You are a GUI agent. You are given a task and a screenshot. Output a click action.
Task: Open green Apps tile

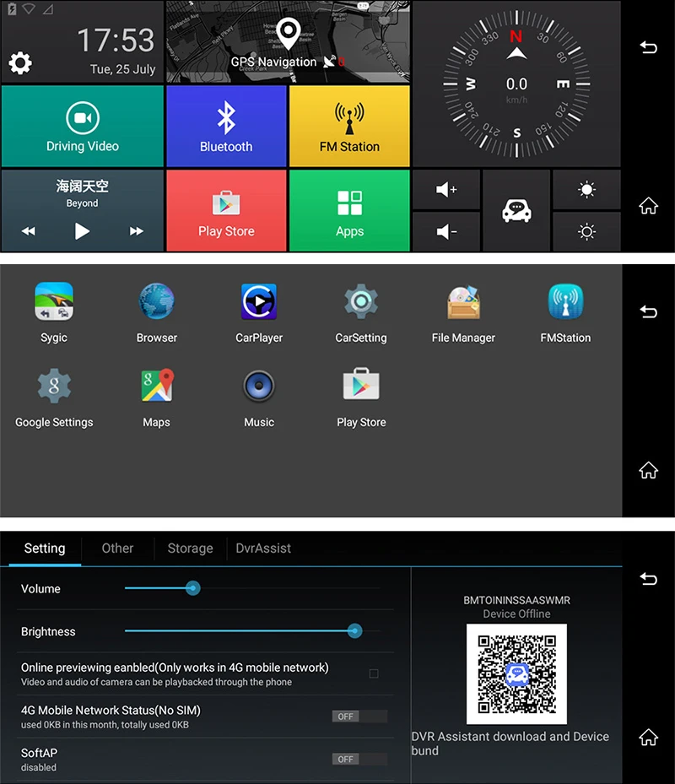349,210
